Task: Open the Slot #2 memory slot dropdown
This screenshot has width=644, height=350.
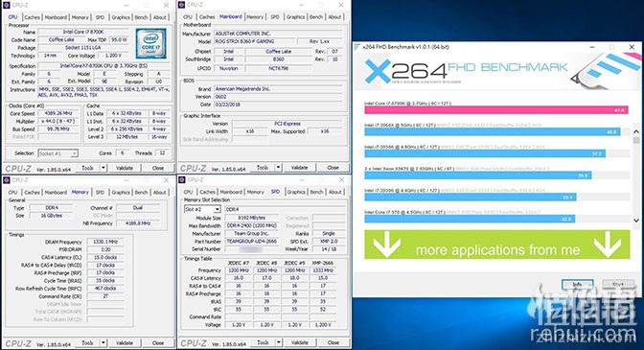Action: [x=202, y=209]
